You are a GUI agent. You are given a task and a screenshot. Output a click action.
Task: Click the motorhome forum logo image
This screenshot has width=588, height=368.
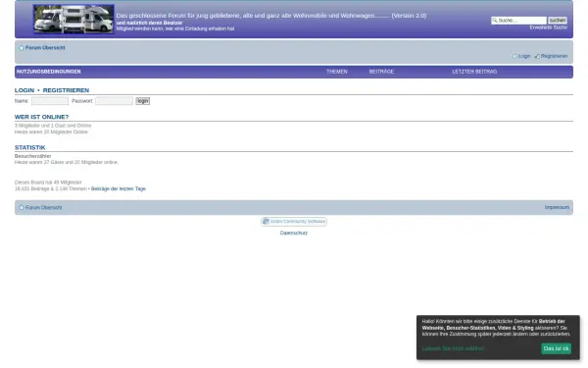pos(73,19)
